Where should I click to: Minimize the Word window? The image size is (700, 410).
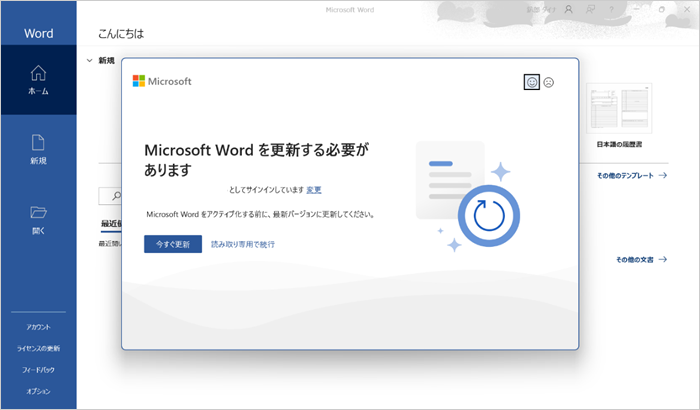637,9
